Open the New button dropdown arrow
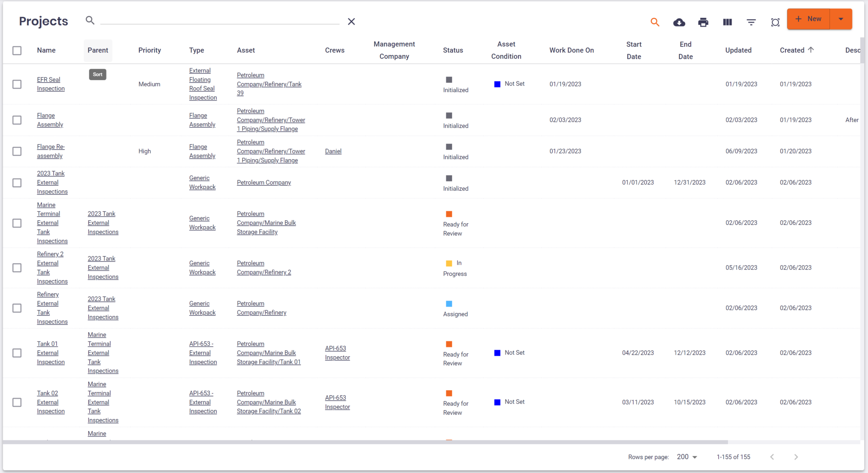Viewport: 868px width, 473px height. click(x=841, y=19)
